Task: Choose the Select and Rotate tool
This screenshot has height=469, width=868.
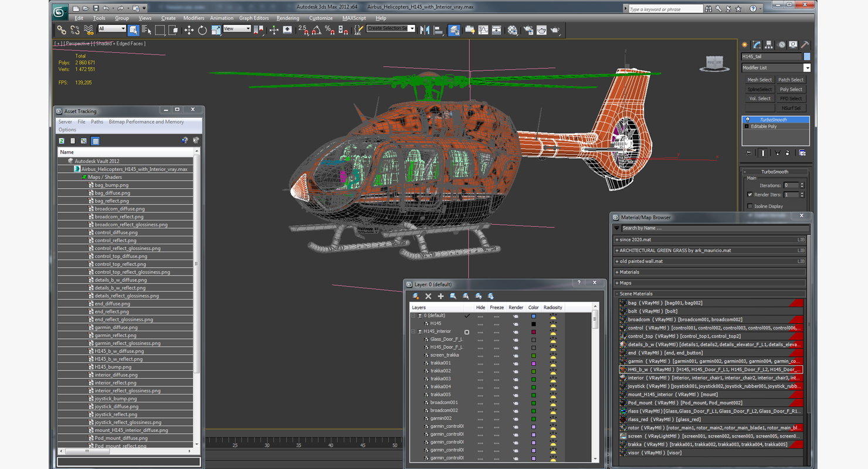Action: coord(202,29)
